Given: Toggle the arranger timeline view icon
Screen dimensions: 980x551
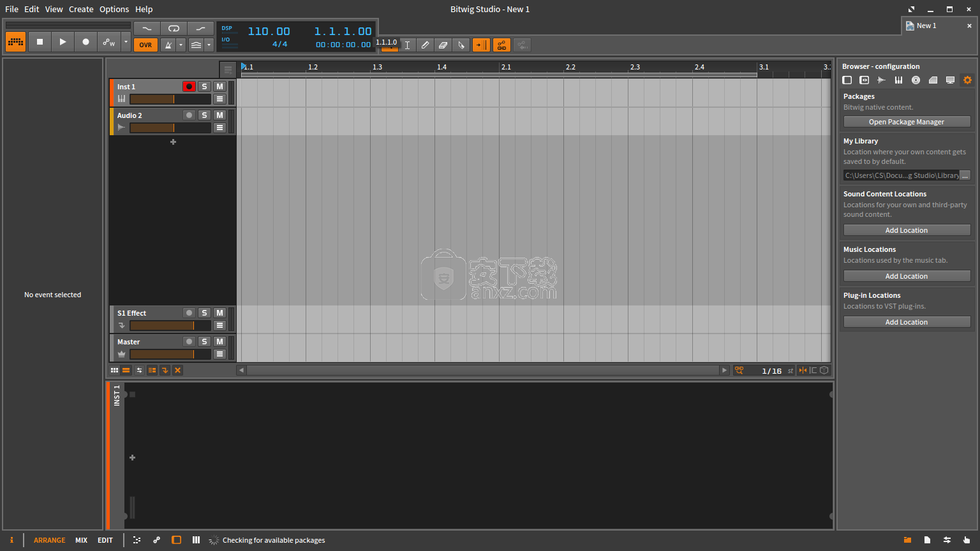Looking at the screenshot, I should click(x=126, y=371).
